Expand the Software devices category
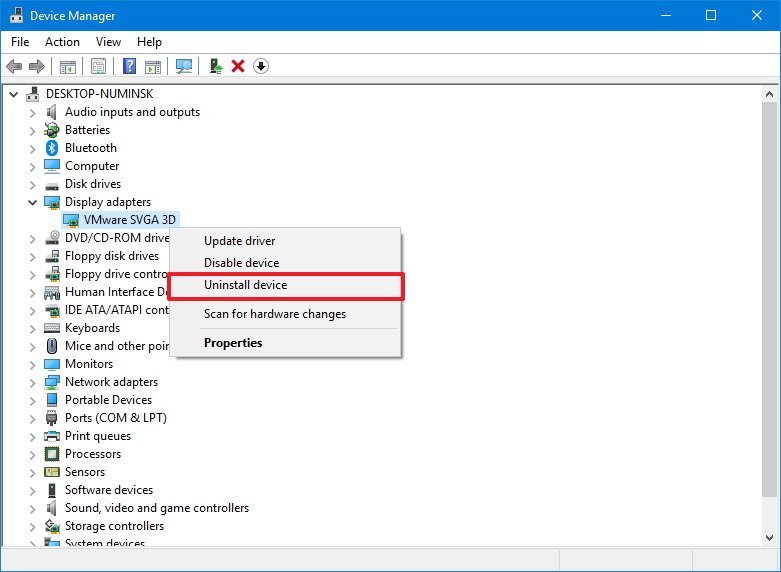The width and height of the screenshot is (781, 572). tap(33, 491)
